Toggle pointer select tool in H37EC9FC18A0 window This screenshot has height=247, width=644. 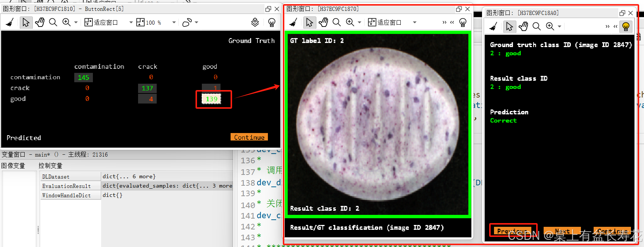509,27
